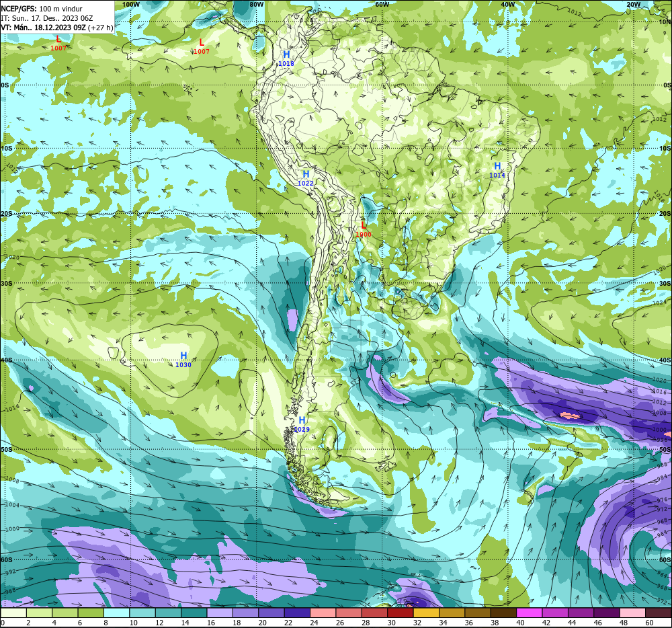The height and width of the screenshot is (628, 672).
Task: Click the H 1018 high marker over Colombia
Action: 286,58
